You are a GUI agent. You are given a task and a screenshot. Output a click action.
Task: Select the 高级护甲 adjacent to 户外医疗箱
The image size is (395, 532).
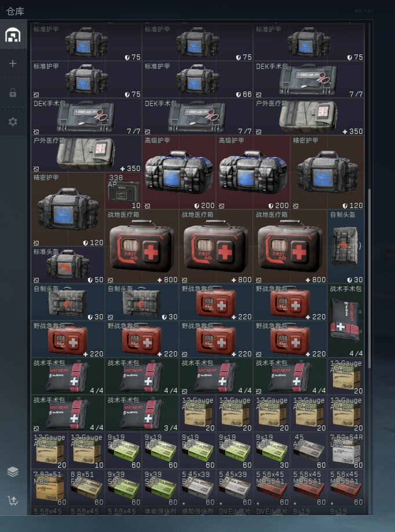[x=179, y=172]
